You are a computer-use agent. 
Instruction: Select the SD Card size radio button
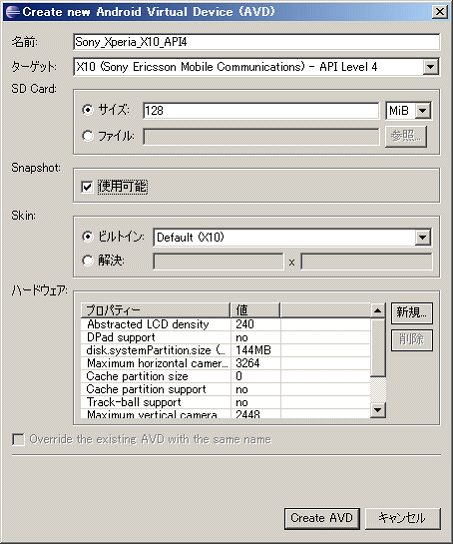tap(87, 110)
